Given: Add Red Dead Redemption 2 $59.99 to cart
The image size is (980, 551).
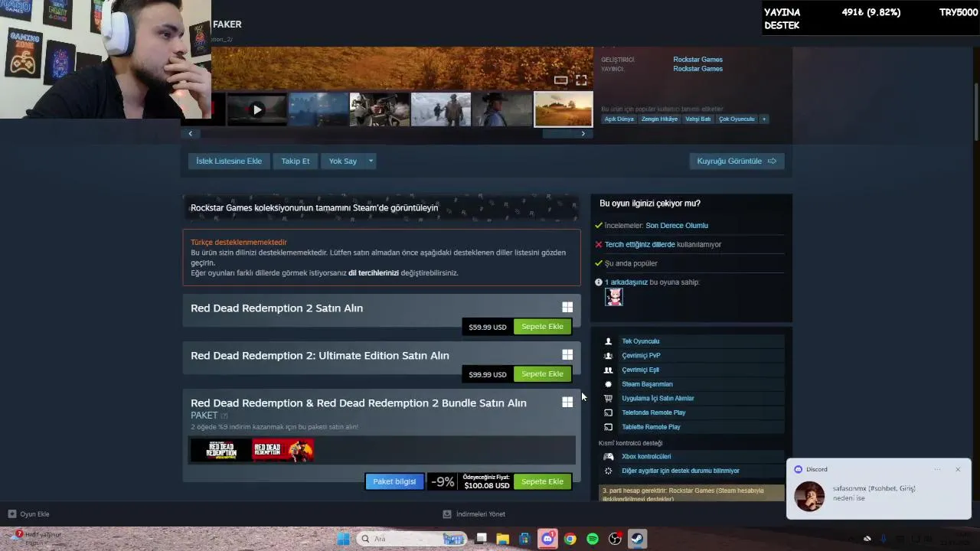Looking at the screenshot, I should point(542,327).
